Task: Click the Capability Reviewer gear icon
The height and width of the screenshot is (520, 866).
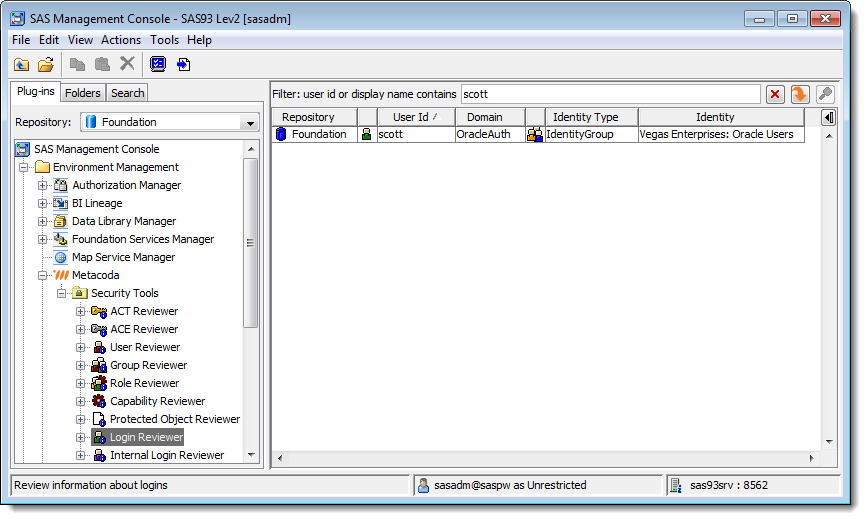Action: click(x=99, y=401)
